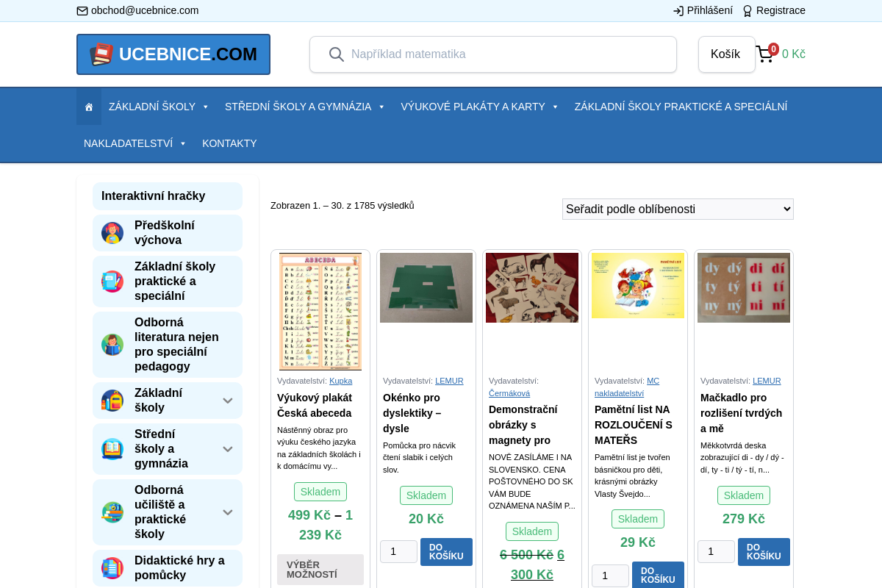Viewport: 882px width, 588px height.
Task: Click cart total 0 Kč
Action: tap(794, 54)
